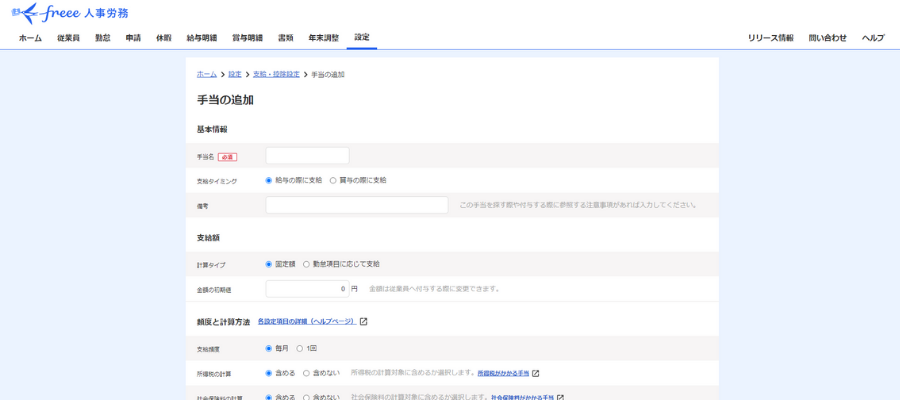This screenshot has height=400, width=900.
Task: Open the 従業員 menu
Action: pyautogui.click(x=69, y=38)
